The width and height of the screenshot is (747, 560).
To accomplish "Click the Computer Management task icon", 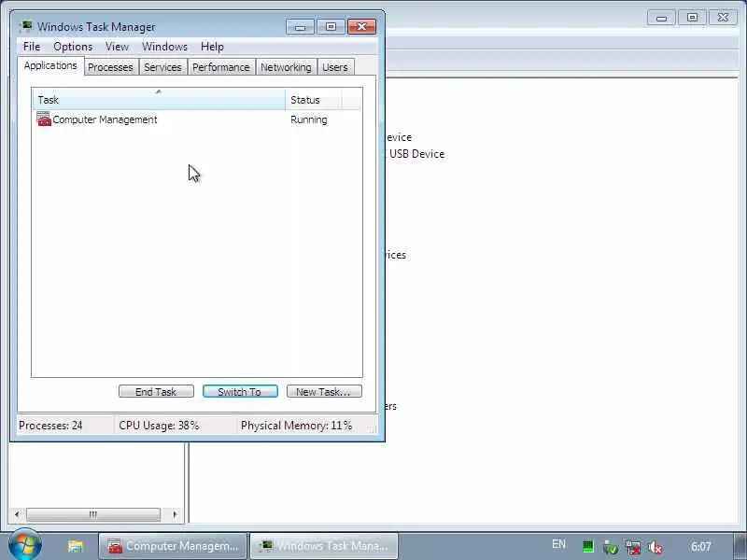I will click(x=44, y=119).
